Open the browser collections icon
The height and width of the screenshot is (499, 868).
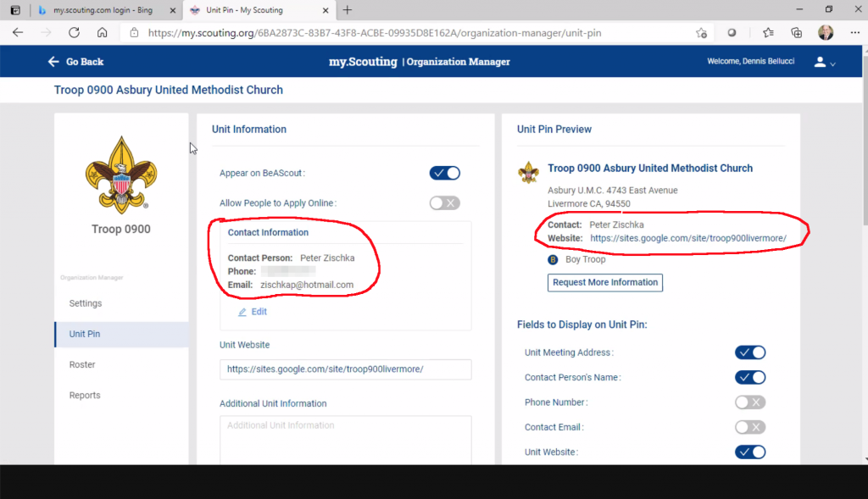796,33
